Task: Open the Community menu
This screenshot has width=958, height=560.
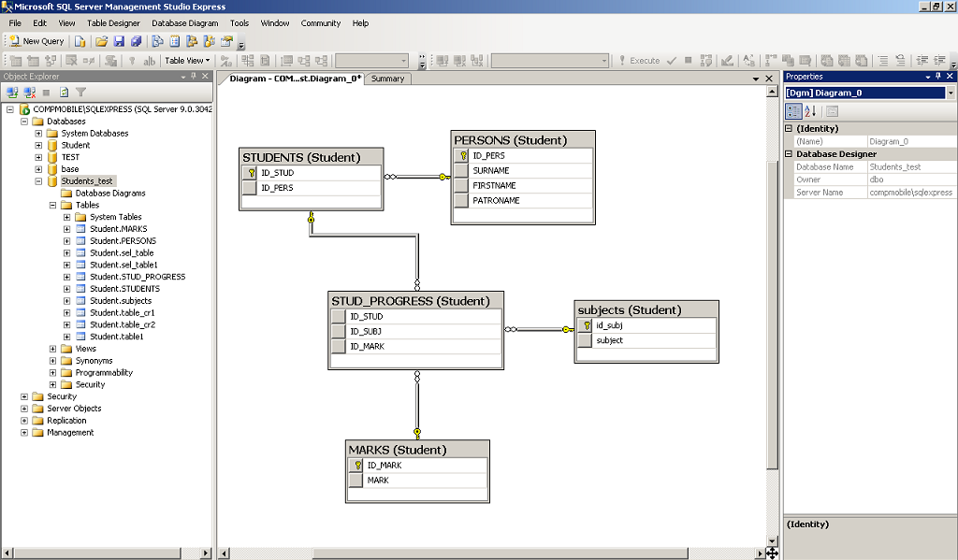Action: click(x=321, y=23)
